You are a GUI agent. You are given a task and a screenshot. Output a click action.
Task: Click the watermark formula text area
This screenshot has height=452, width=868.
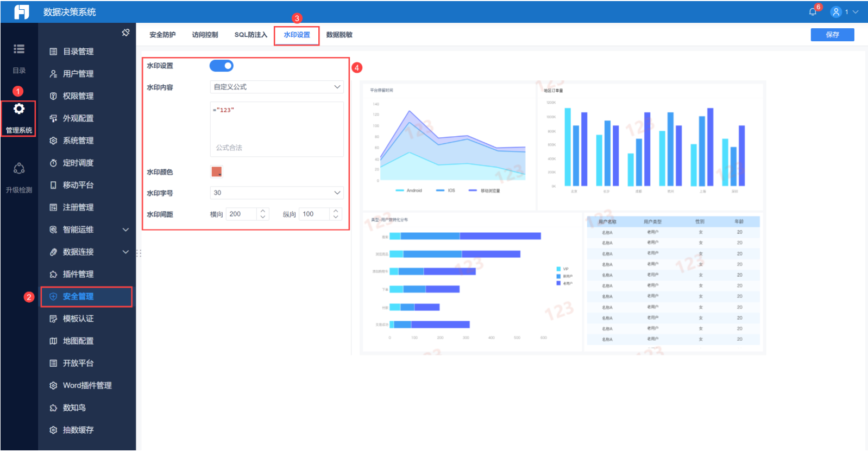click(x=277, y=129)
